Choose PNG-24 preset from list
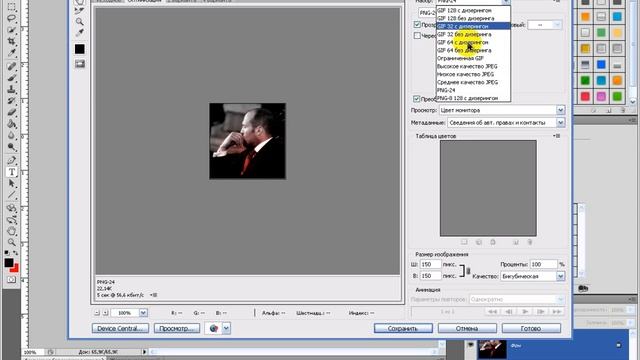This screenshot has height=360, width=640. coord(473,90)
